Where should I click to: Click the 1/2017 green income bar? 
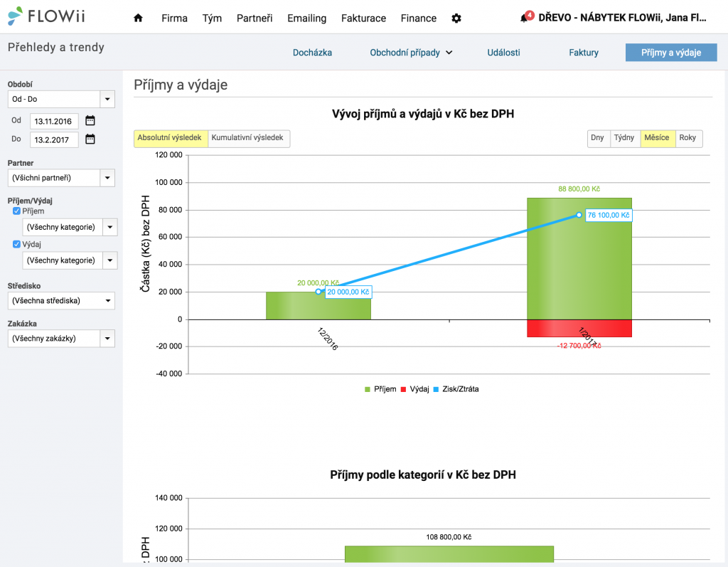pyautogui.click(x=579, y=259)
